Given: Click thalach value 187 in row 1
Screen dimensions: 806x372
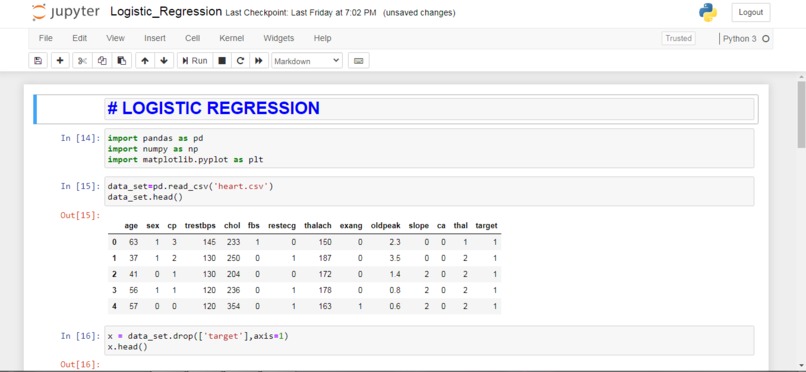Looking at the screenshot, I should [x=325, y=258].
